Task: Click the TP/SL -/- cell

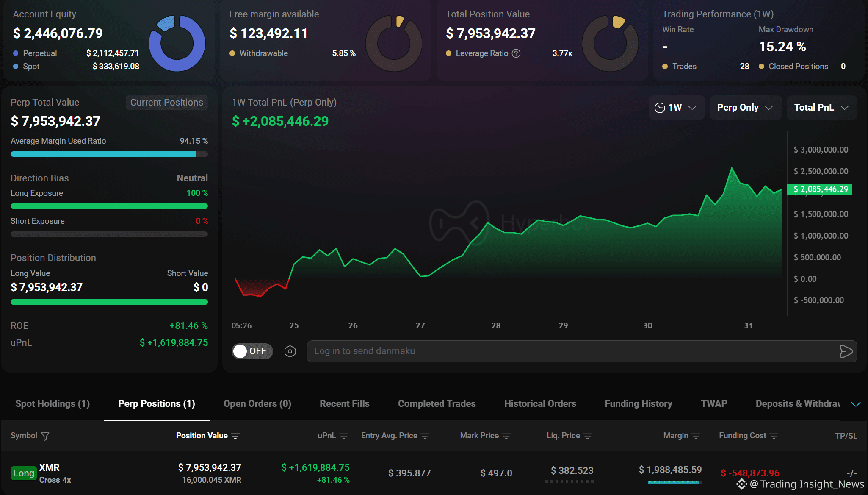Action: [851, 473]
